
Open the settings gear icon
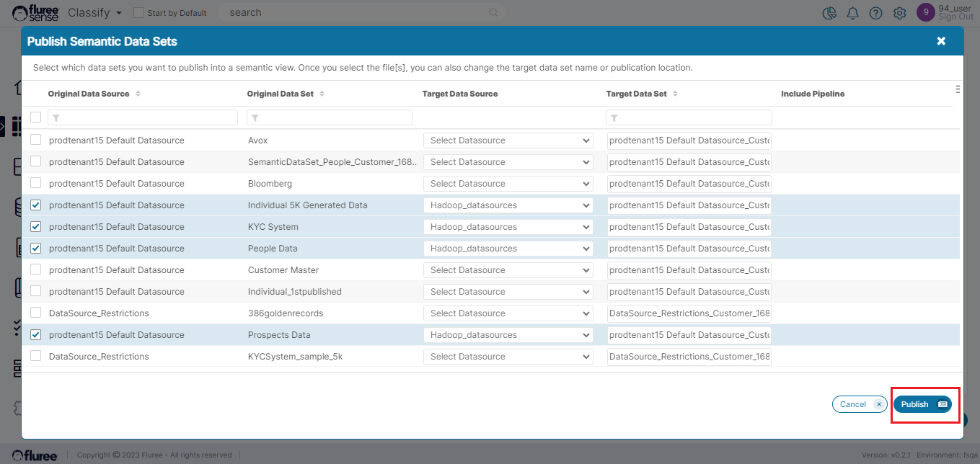tap(899, 13)
